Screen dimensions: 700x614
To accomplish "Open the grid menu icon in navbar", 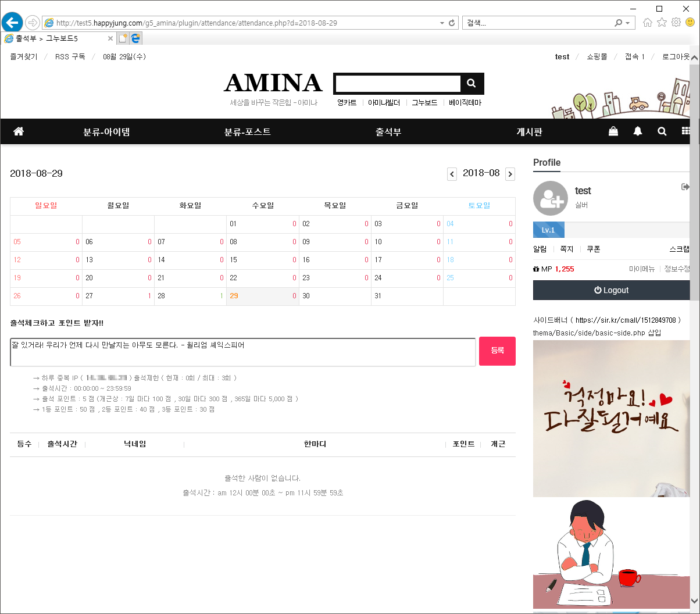I will (x=686, y=131).
